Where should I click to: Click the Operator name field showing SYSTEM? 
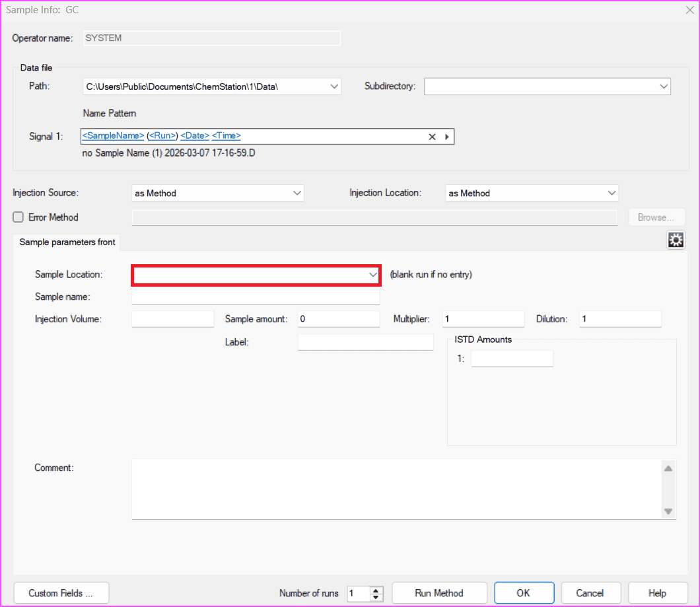pyautogui.click(x=211, y=38)
